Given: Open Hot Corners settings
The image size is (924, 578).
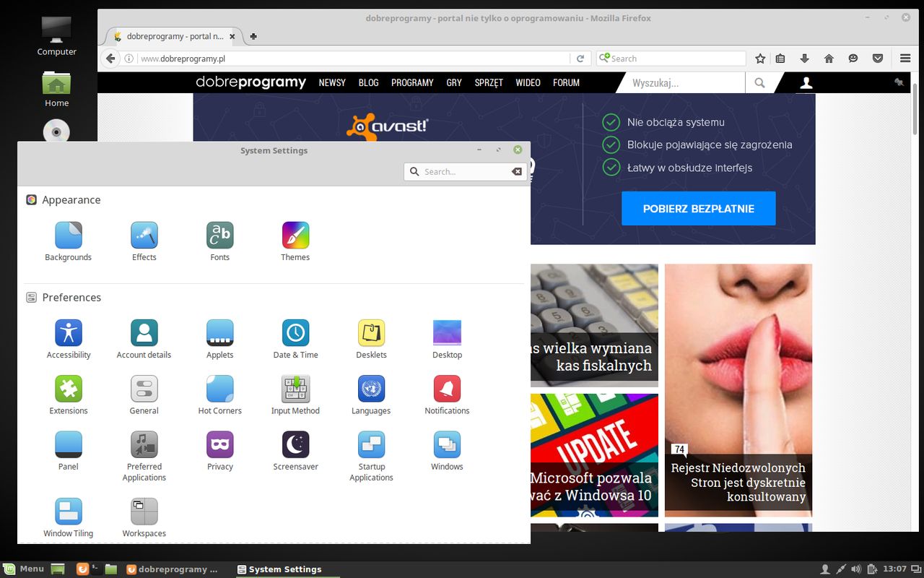Looking at the screenshot, I should click(x=220, y=394).
